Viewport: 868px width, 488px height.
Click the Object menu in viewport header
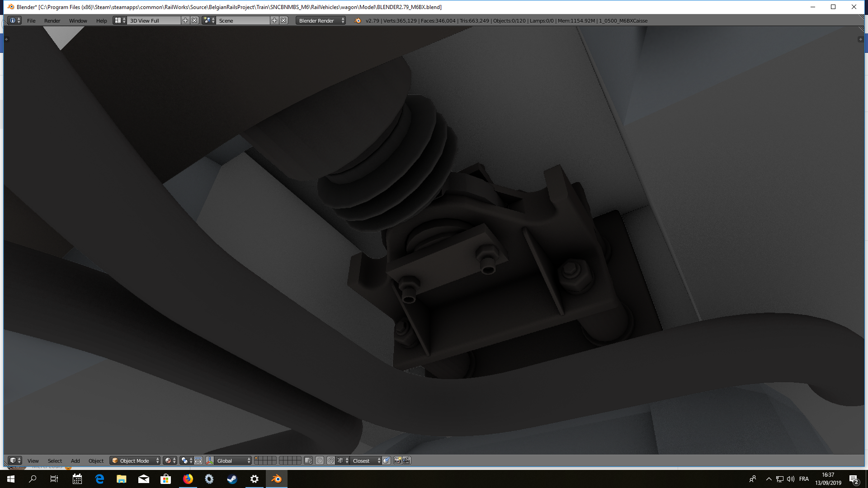(x=96, y=460)
